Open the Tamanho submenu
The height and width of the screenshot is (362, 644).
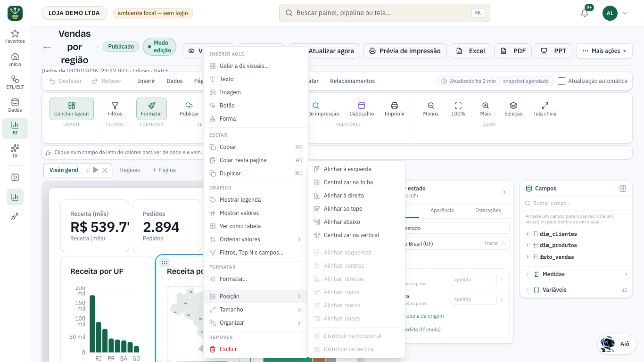[256, 310]
